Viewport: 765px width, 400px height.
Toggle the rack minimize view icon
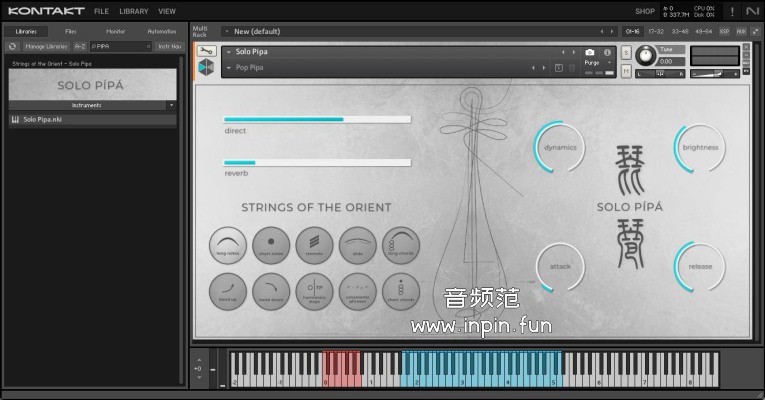tap(756, 31)
